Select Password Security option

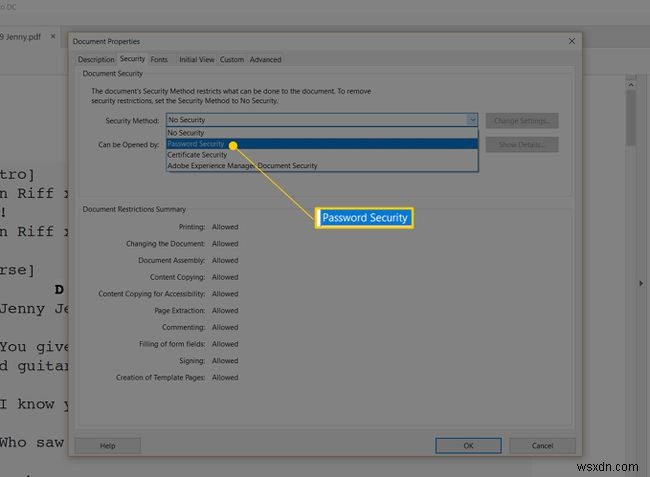click(x=322, y=144)
